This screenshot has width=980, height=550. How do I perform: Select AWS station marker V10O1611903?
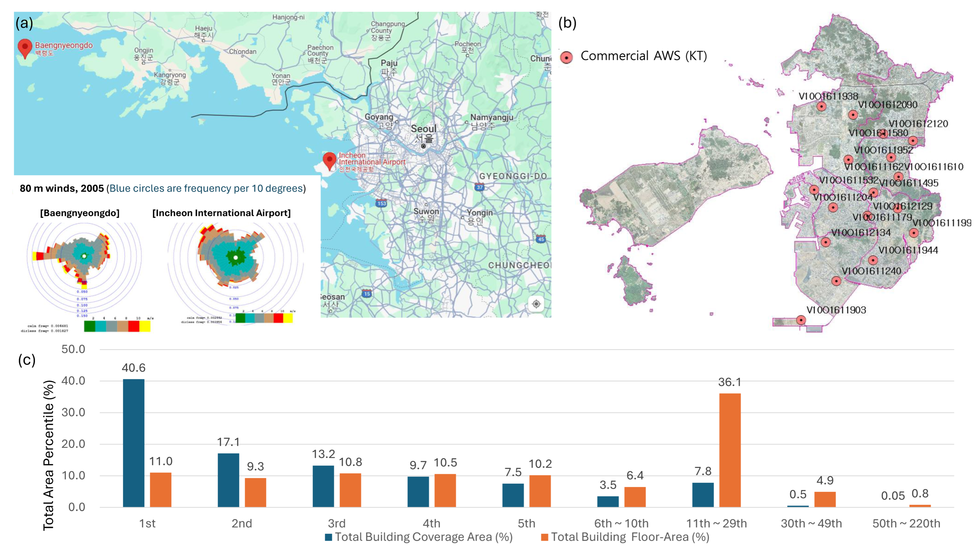pos(801,320)
